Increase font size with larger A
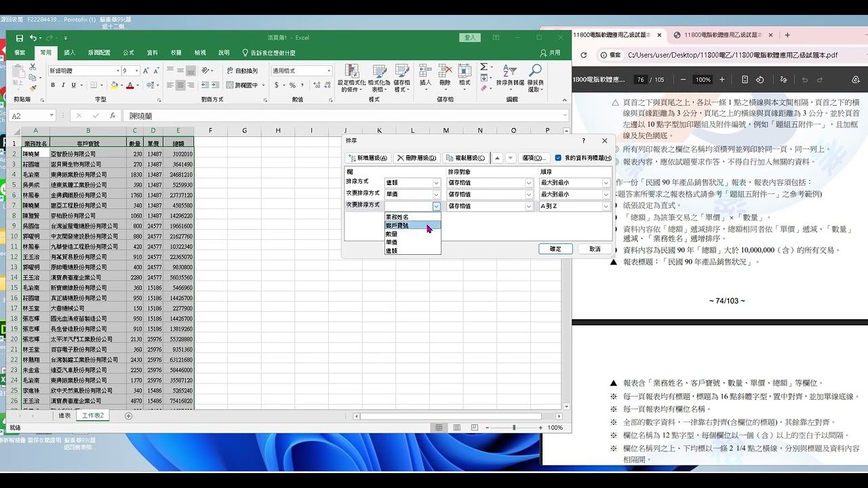 pyautogui.click(x=147, y=70)
